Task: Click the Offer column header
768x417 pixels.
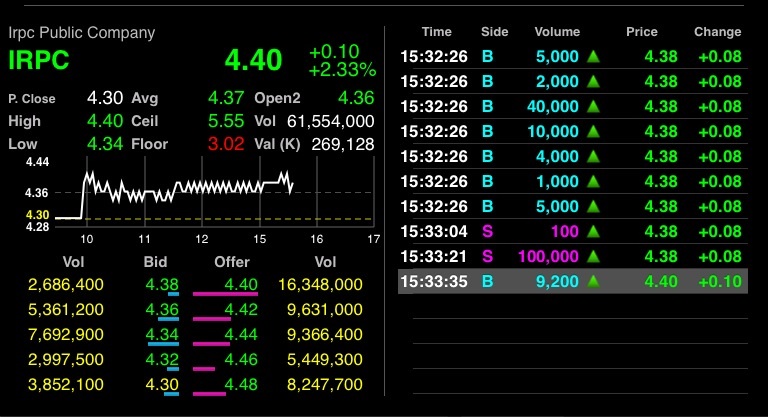Action: click(x=232, y=262)
